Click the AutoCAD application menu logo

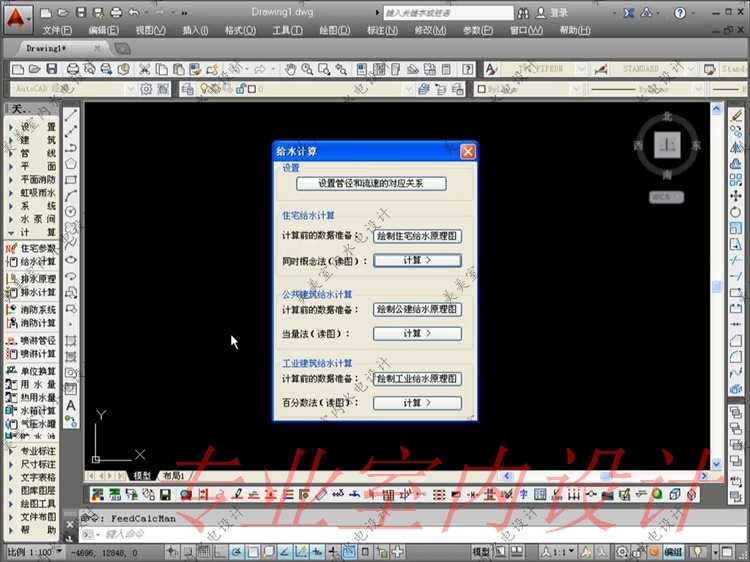(x=17, y=15)
